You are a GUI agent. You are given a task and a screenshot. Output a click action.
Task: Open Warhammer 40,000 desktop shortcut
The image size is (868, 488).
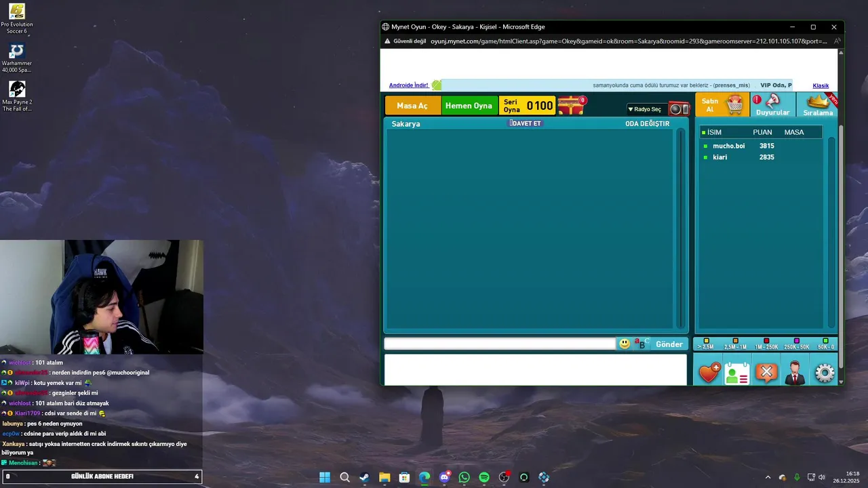[x=17, y=58]
